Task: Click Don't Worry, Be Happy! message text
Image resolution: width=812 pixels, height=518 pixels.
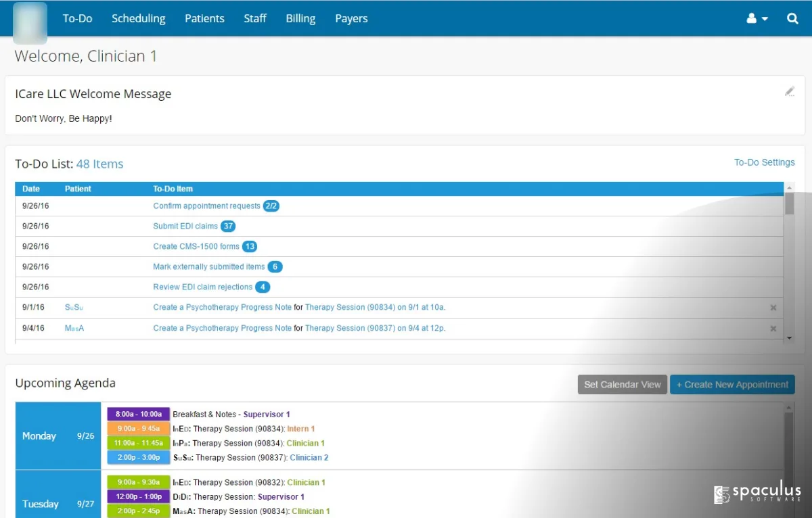Action: [x=64, y=119]
